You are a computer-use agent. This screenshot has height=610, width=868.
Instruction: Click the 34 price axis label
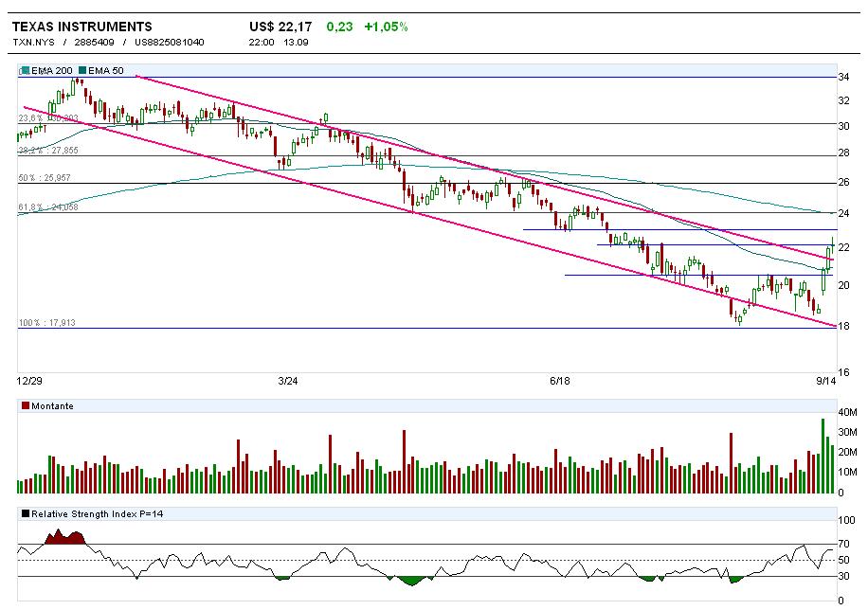[843, 77]
